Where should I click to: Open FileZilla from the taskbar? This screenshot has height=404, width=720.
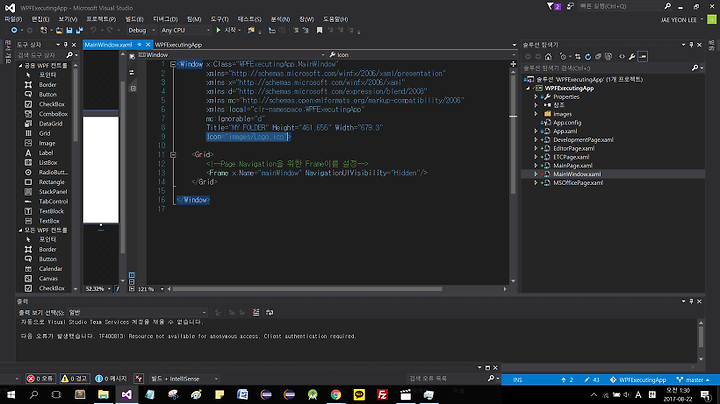[x=382, y=394]
